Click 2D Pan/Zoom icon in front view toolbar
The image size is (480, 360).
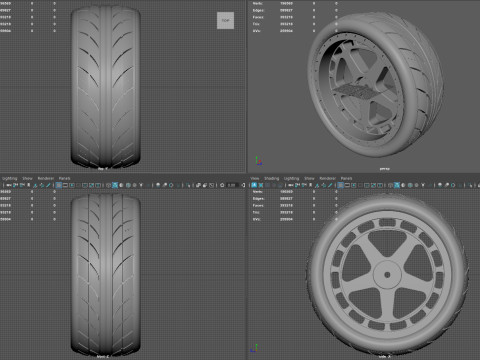tap(42, 185)
